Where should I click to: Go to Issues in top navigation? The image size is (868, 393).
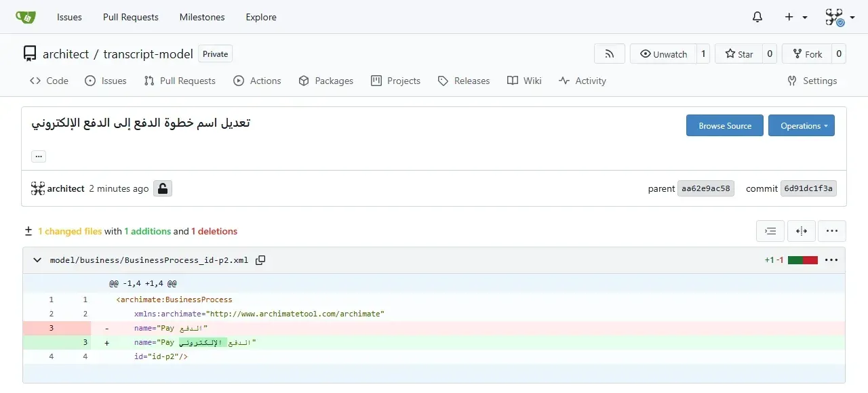tap(69, 17)
